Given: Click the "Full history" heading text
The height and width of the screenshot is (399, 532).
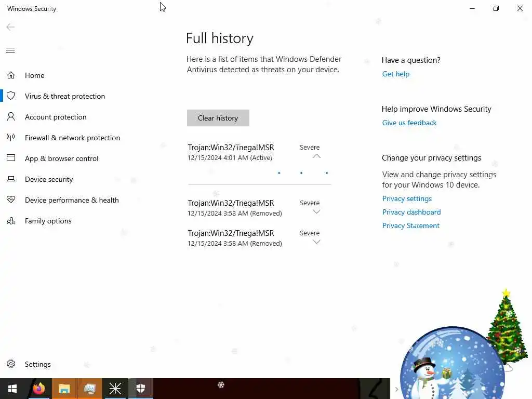Looking at the screenshot, I should 220,38.
